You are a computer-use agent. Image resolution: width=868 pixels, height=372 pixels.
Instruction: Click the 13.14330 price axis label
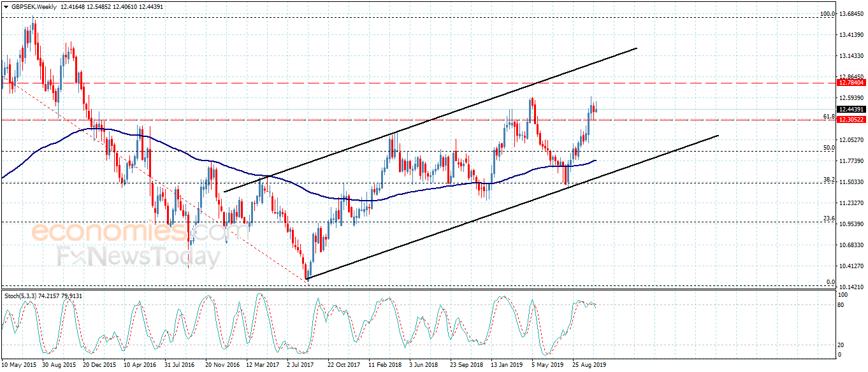(852, 56)
